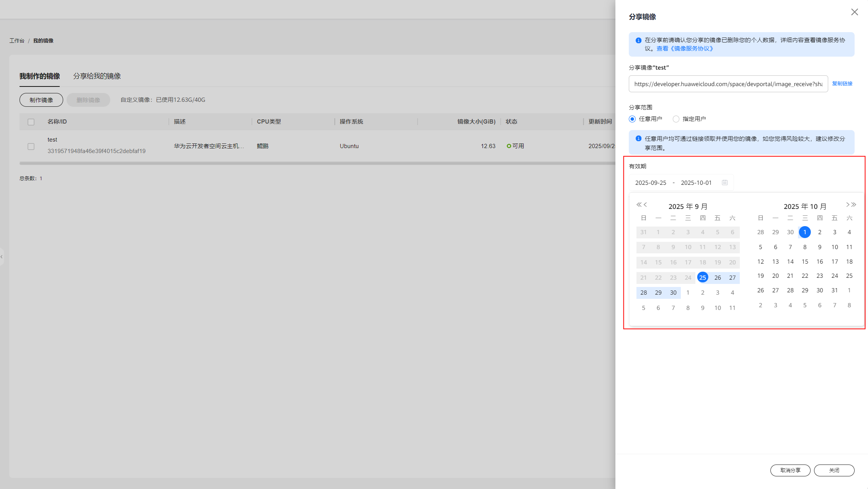Close the 分享镜像 panel with X icon
Screen dimensions: 868x489
pos(854,12)
